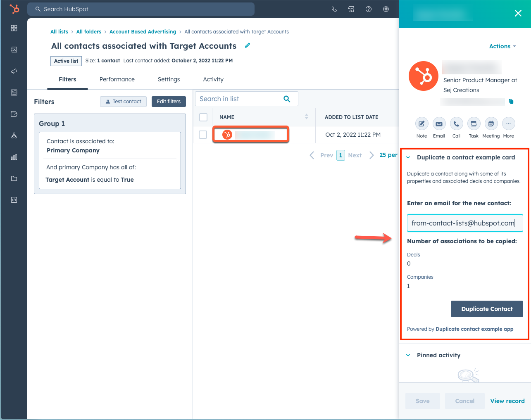Viewport: 531px width, 420px height.
Task: Click the ADDED TO LIST DATE column header
Action: coord(351,117)
